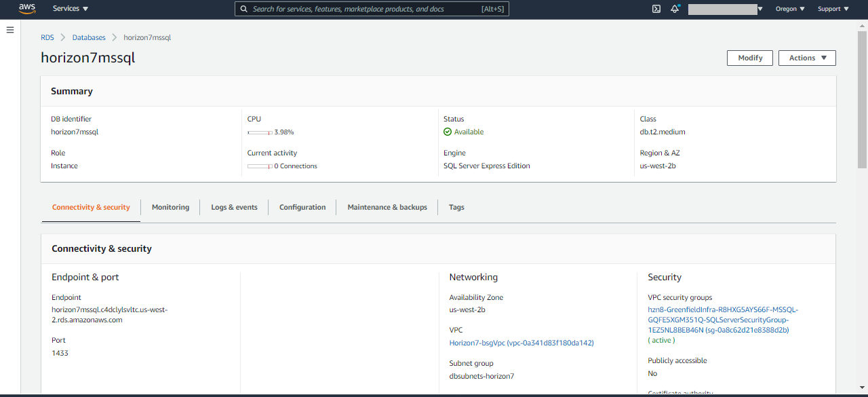Click the CPU usage gauge bar
The width and height of the screenshot is (868, 397).
coord(258,132)
